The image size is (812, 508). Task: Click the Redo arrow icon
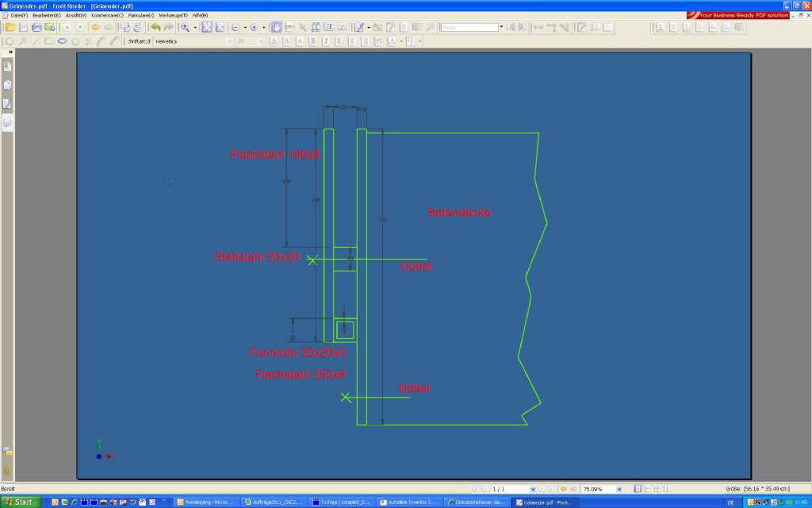pos(168,28)
